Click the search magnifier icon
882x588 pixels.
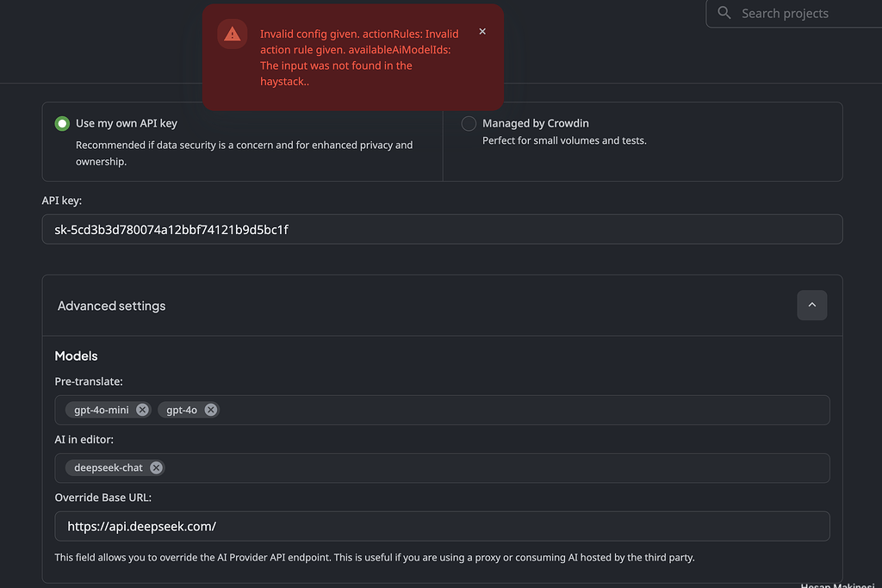pyautogui.click(x=724, y=14)
